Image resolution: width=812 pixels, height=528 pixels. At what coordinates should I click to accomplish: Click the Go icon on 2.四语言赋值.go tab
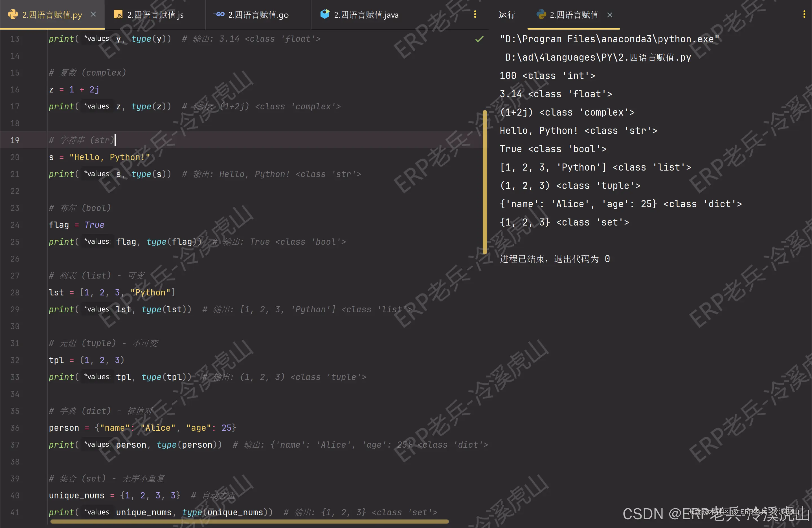pyautogui.click(x=220, y=15)
